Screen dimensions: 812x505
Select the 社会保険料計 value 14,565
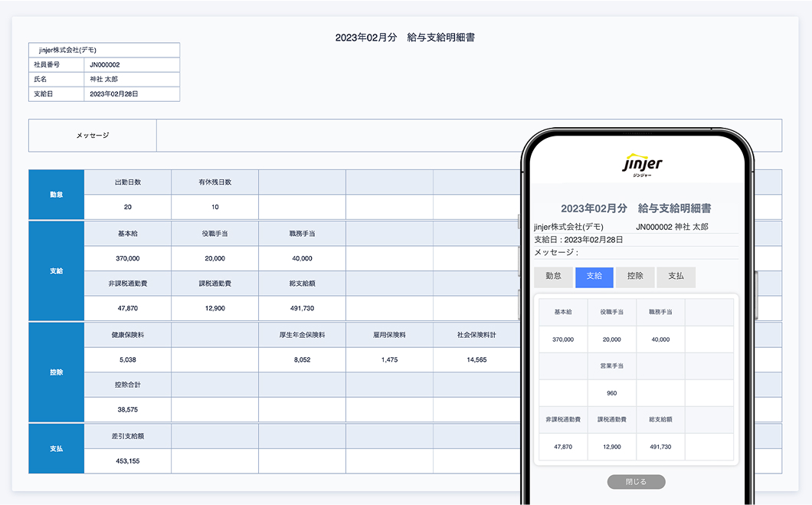pos(476,359)
